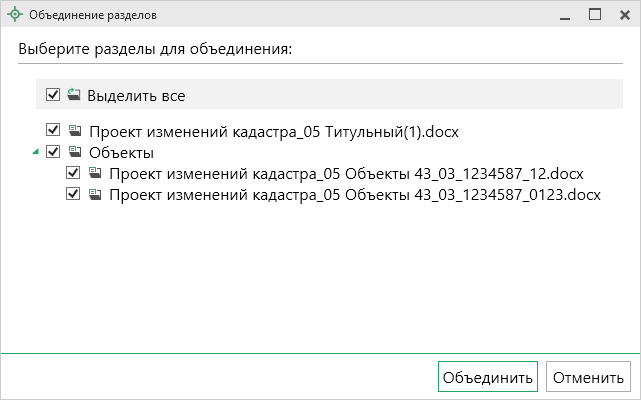Click the document icon next to Титульный(1).docx
The height and width of the screenshot is (400, 641).
pyautogui.click(x=74, y=131)
